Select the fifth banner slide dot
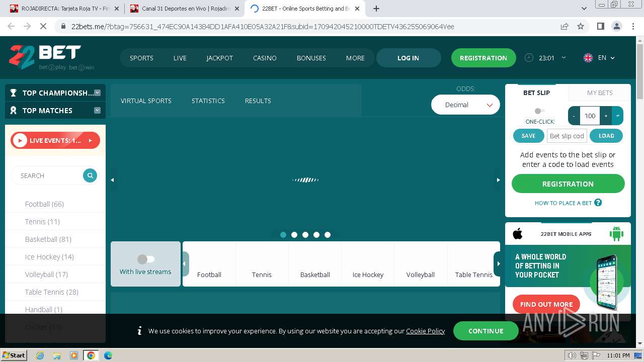The width and height of the screenshot is (644, 362). [328, 235]
